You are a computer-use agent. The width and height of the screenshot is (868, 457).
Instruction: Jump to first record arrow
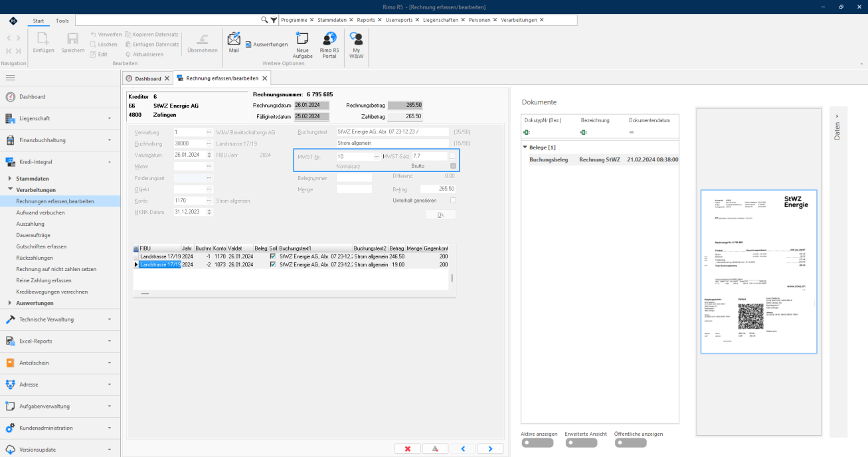coord(9,50)
